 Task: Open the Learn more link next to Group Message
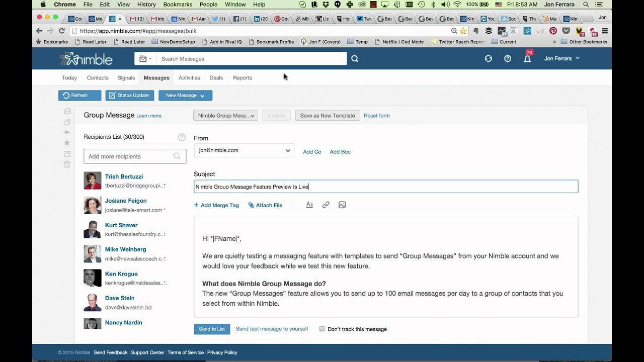click(149, 116)
